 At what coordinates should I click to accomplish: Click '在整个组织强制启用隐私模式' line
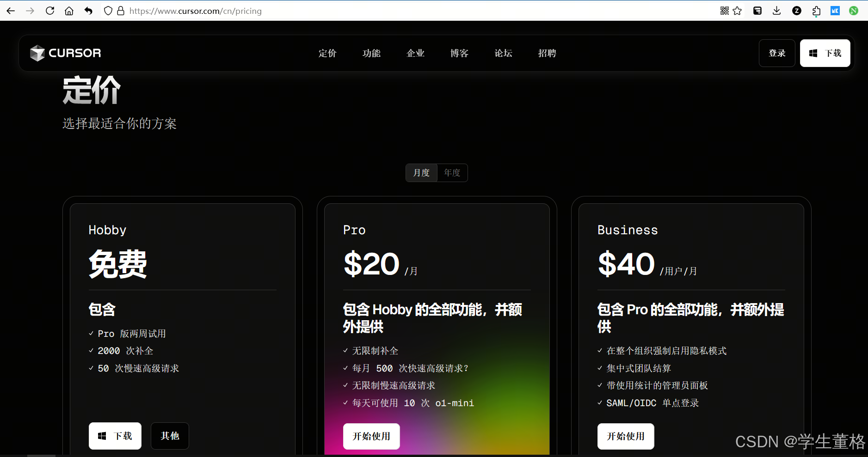point(666,351)
